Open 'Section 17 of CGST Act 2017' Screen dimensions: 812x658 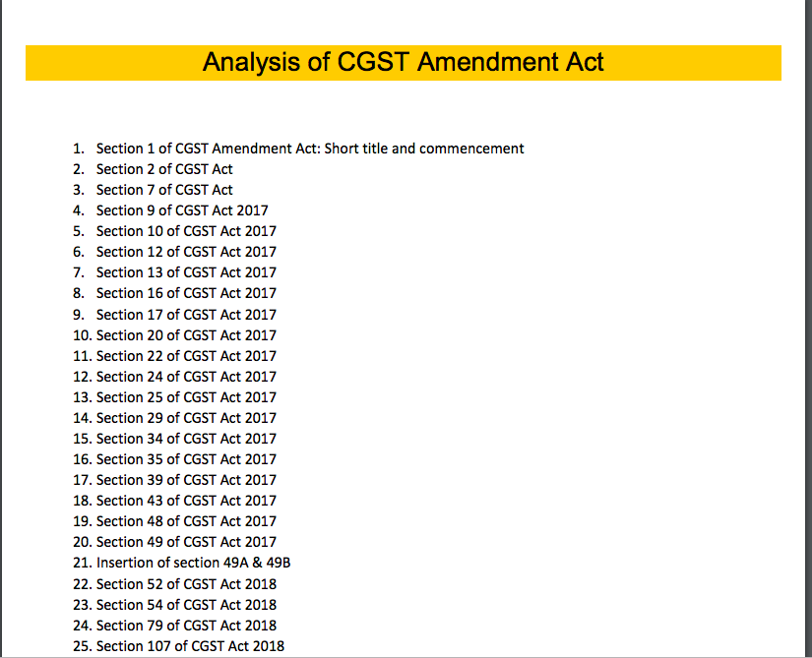click(186, 315)
